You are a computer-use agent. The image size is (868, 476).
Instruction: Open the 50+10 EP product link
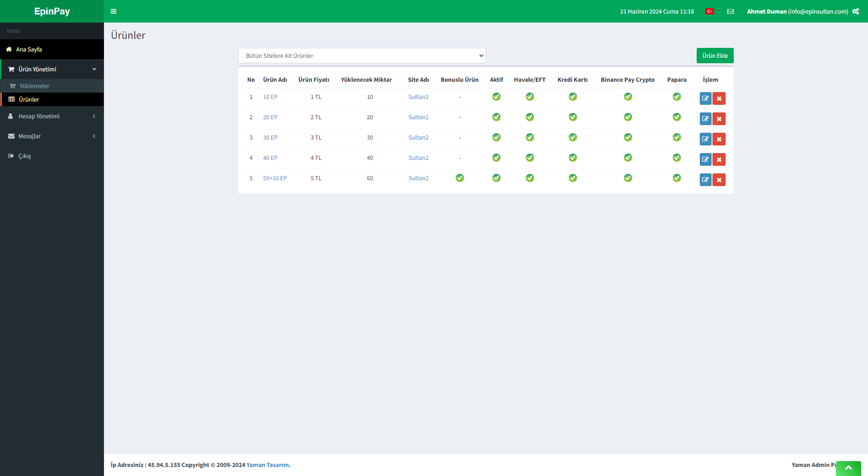275,178
